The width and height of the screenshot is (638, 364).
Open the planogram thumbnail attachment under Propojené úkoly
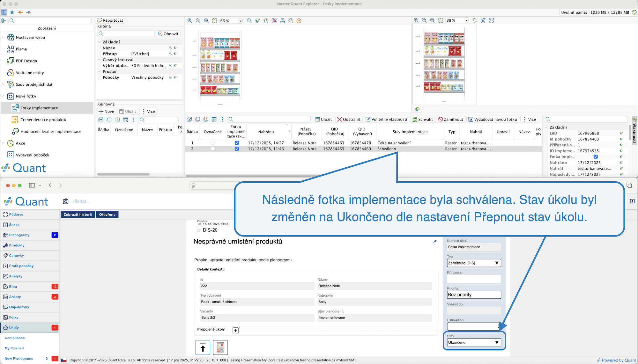220,347
